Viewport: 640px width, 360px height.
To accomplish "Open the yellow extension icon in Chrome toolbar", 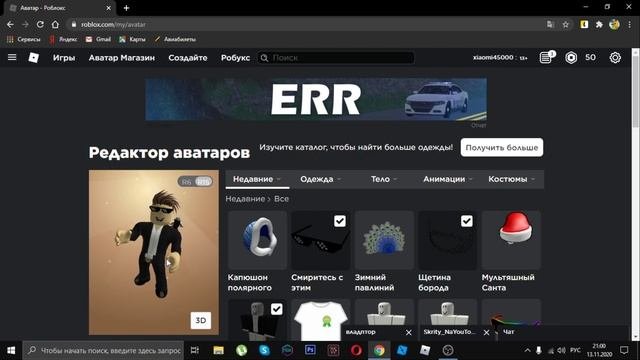I will click(584, 24).
